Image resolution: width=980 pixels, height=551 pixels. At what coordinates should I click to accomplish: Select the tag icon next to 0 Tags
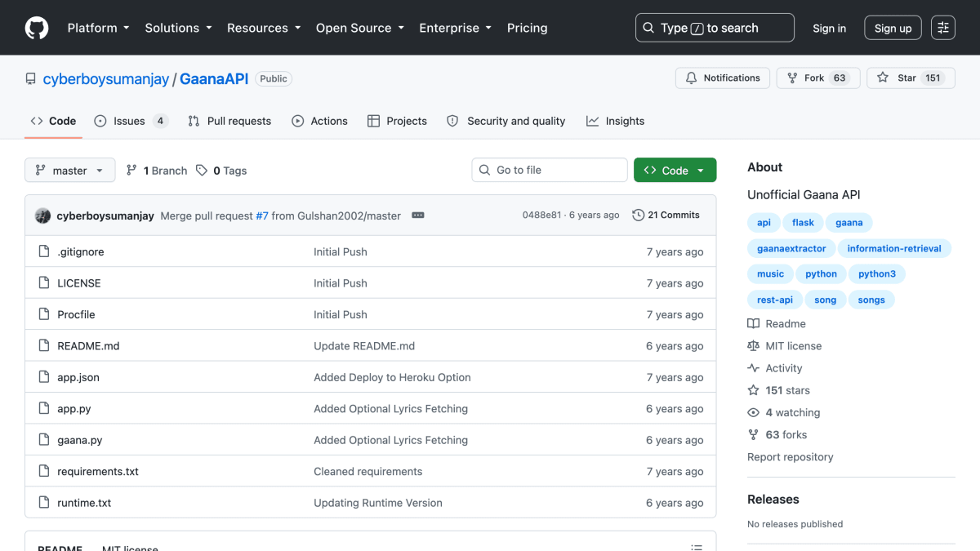tap(202, 171)
